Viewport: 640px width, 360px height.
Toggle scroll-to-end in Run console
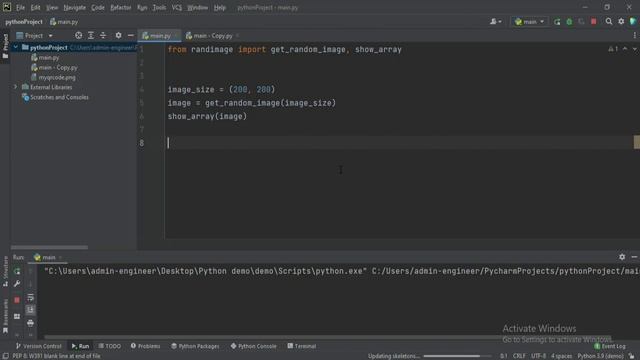pyautogui.click(x=30, y=310)
